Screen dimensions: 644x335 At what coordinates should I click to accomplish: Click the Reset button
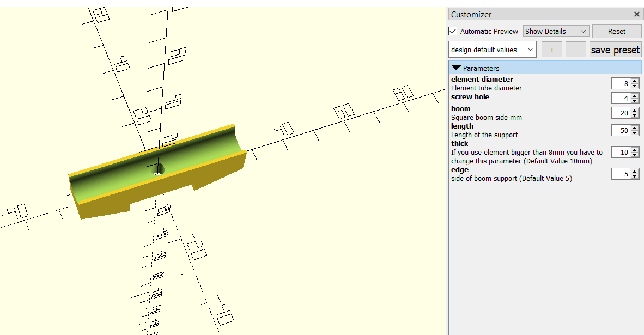[616, 32]
